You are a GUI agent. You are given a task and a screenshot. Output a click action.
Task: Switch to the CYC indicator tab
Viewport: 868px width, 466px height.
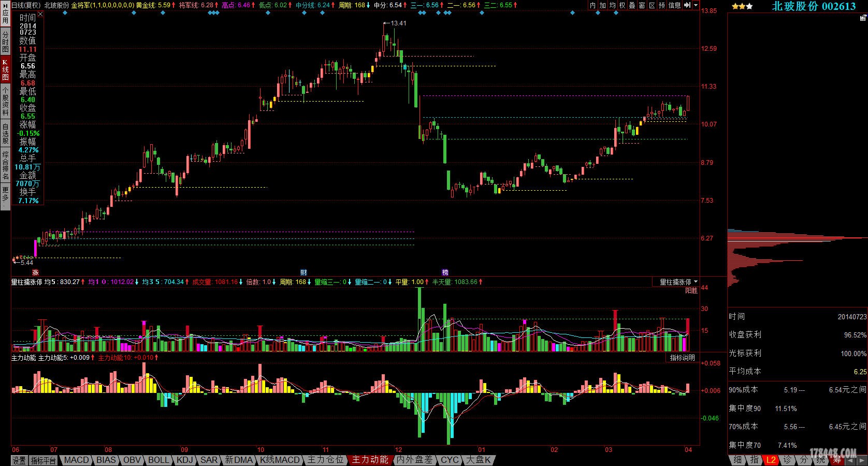450,460
